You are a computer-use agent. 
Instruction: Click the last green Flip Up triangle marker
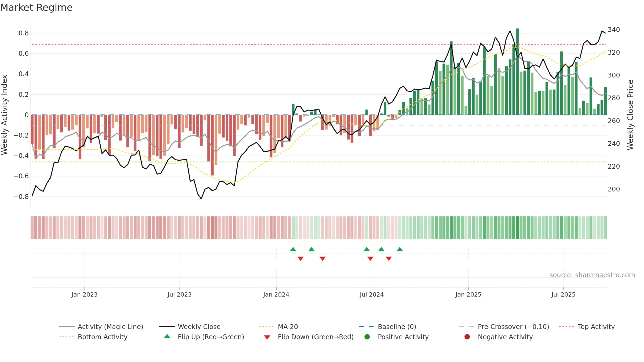pyautogui.click(x=400, y=249)
